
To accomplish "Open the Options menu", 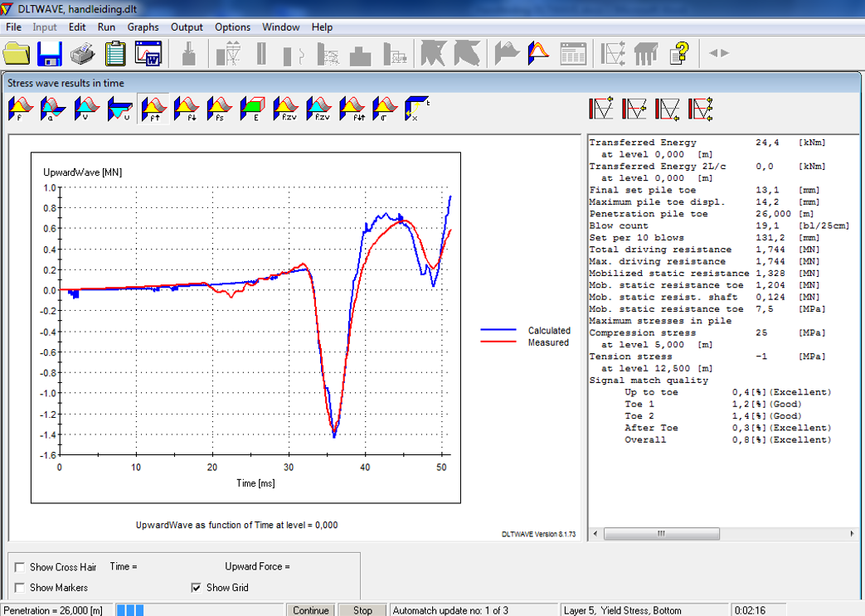I will [232, 27].
